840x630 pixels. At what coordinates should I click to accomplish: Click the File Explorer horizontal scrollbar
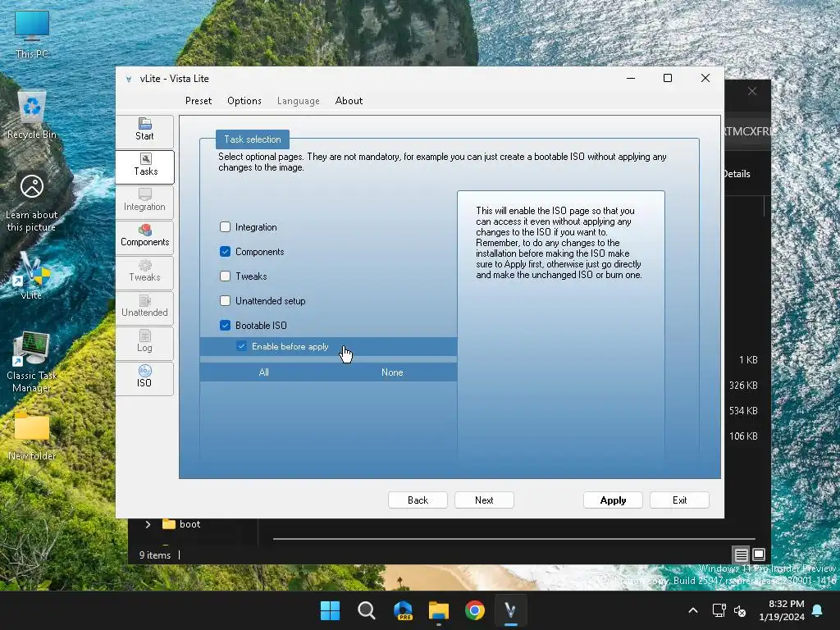click(x=514, y=538)
